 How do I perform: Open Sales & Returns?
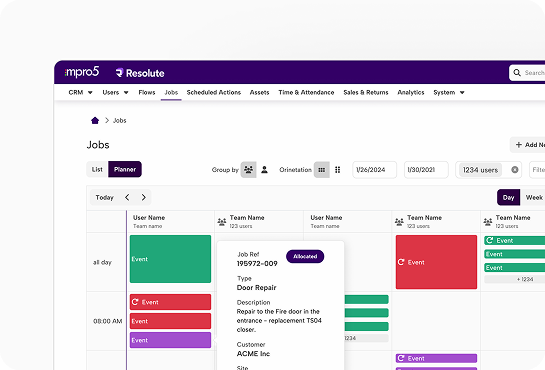(x=366, y=92)
